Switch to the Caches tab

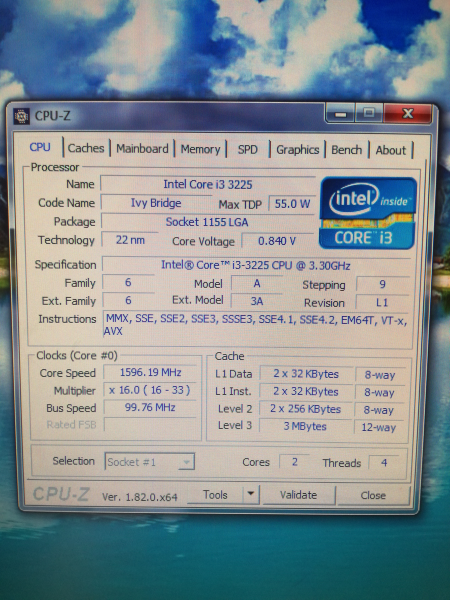[86, 148]
